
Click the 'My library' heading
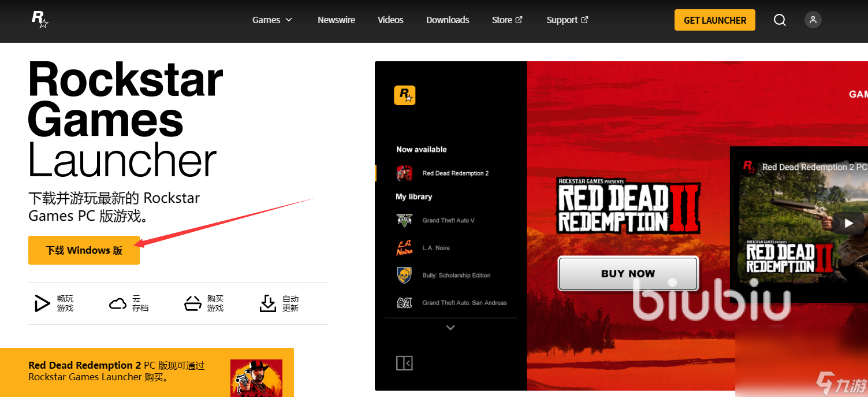pyautogui.click(x=414, y=196)
